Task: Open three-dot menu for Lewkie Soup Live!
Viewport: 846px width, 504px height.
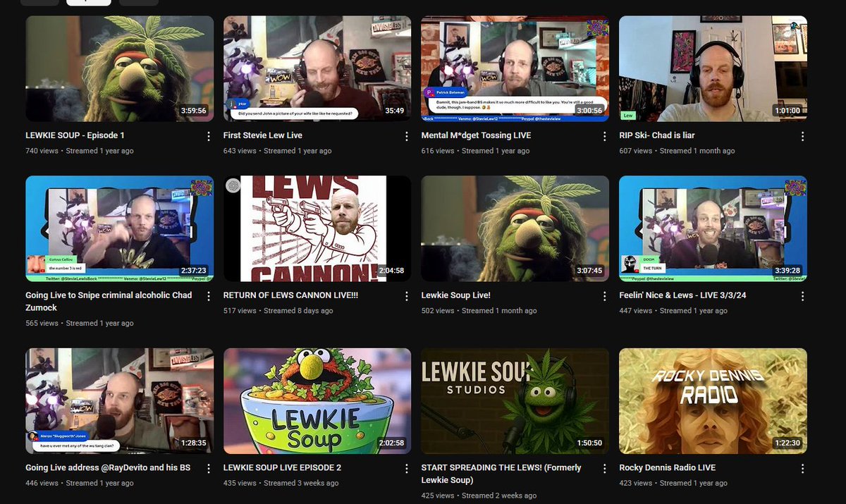Action: pos(604,295)
